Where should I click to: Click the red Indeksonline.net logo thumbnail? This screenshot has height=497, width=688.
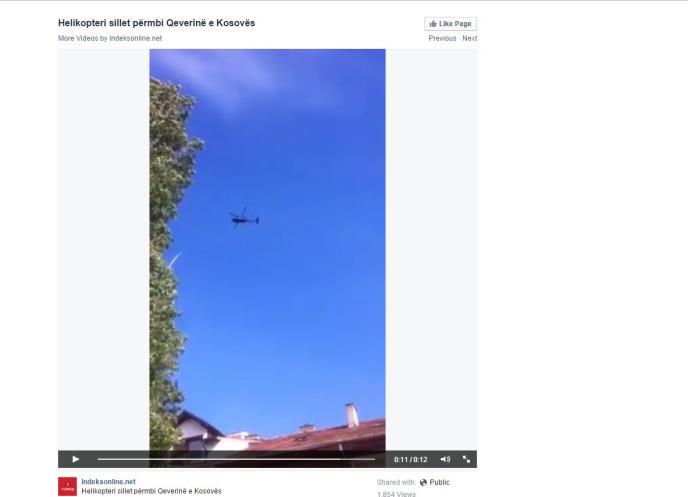point(67,486)
